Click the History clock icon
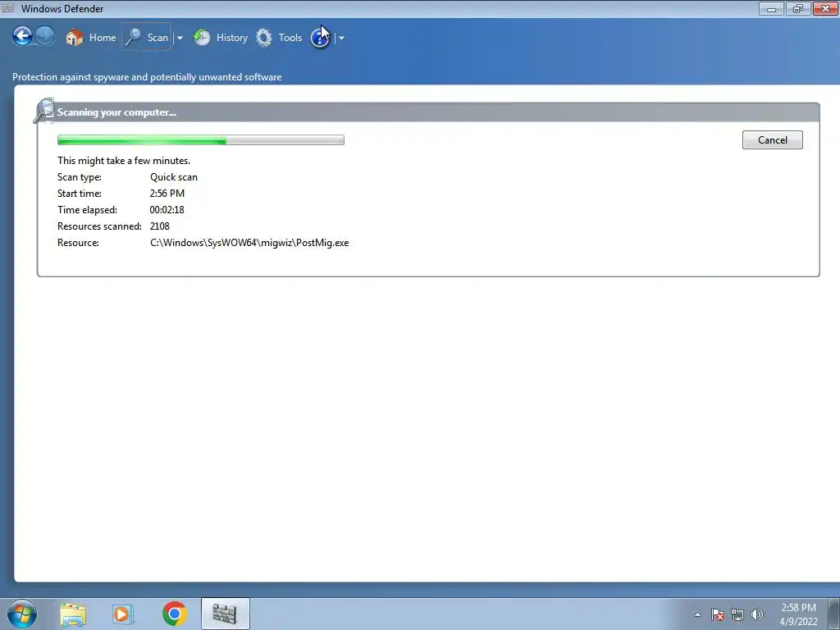The image size is (840, 630). pos(202,38)
